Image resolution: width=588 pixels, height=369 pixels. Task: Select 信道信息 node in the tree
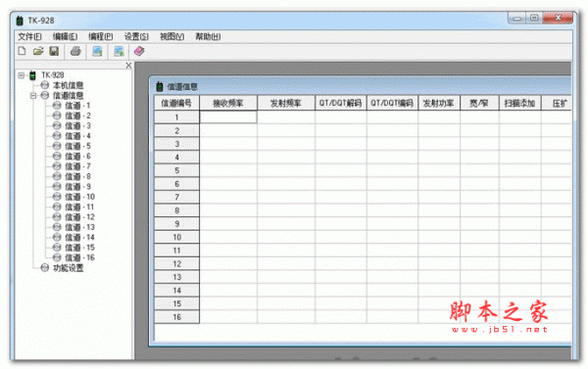tap(68, 96)
